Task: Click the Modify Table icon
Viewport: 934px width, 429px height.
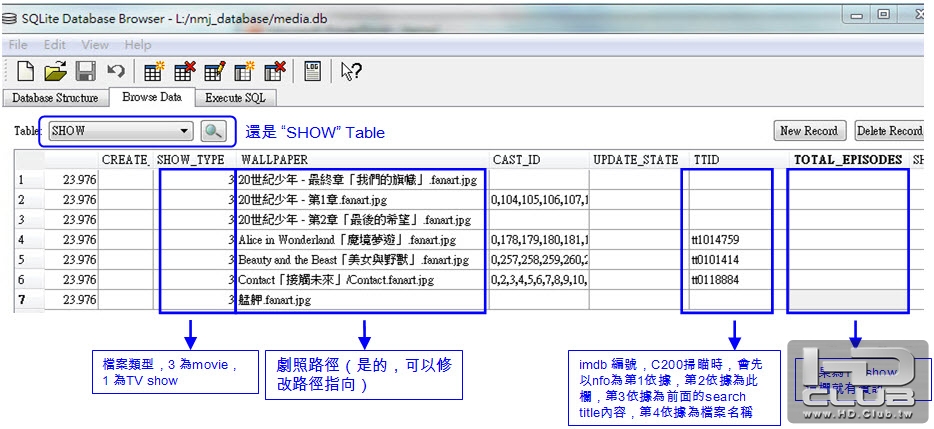Action: pos(214,72)
